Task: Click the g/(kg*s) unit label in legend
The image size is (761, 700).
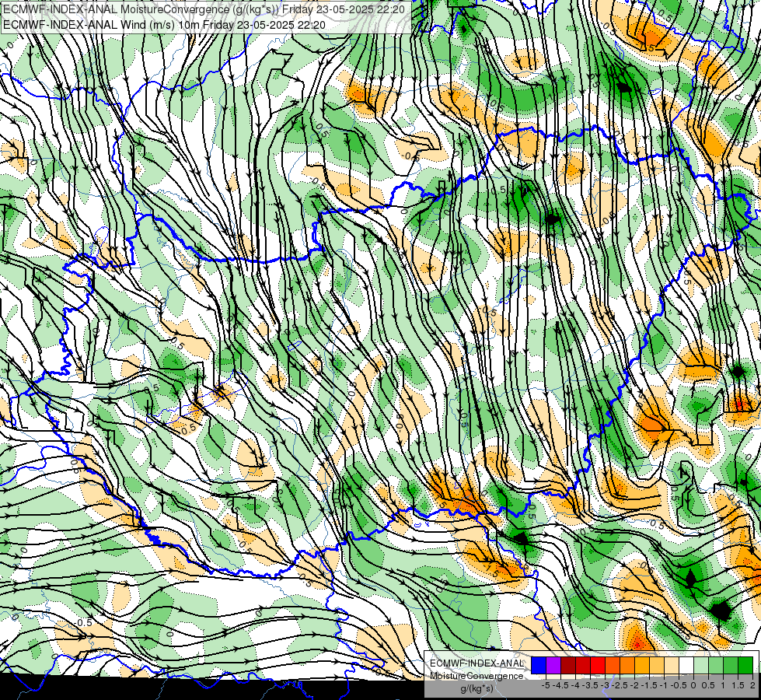Action: (476, 688)
